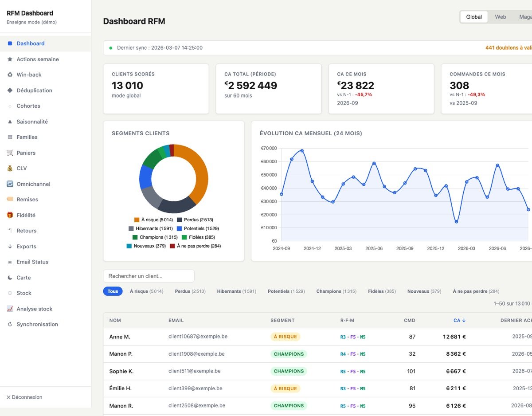Viewport: 532px width, 416px height.
Task: Click the diamond icon beside Déduplication
Action: click(10, 90)
